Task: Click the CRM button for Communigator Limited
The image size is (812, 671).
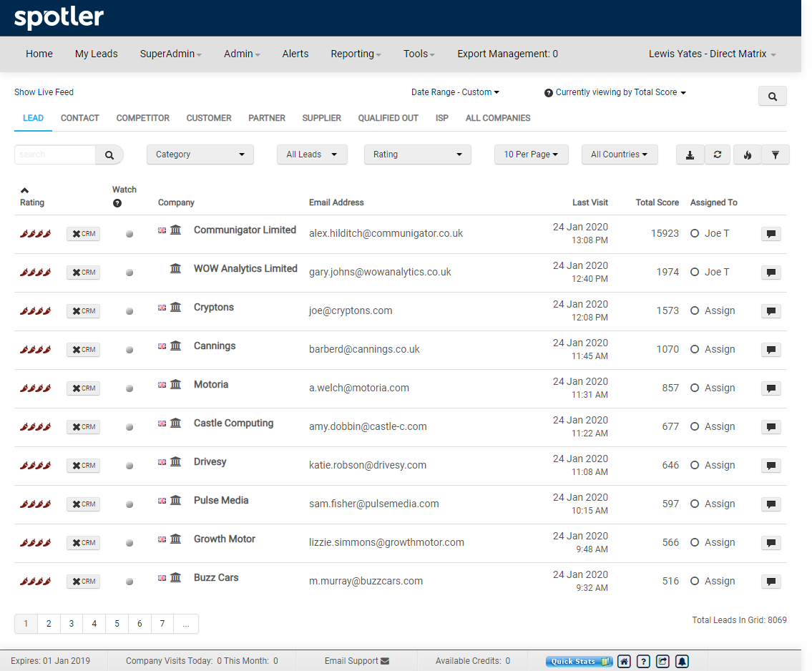Action: click(84, 234)
